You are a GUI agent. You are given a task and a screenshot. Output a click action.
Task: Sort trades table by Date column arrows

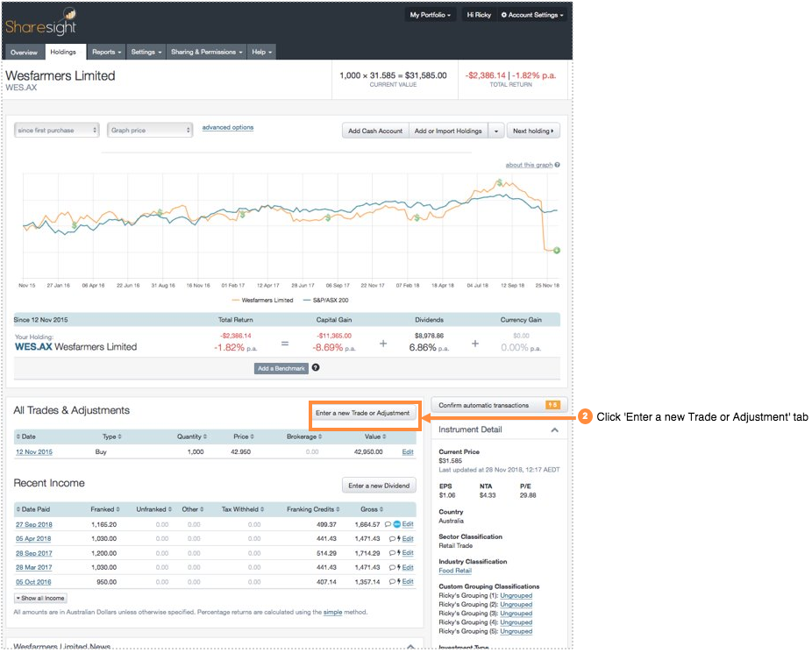pos(18,437)
